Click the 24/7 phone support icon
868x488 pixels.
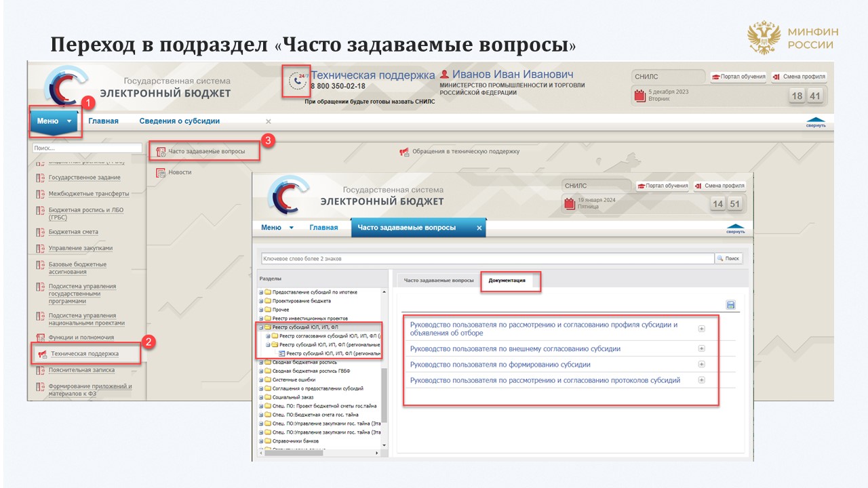tap(297, 80)
